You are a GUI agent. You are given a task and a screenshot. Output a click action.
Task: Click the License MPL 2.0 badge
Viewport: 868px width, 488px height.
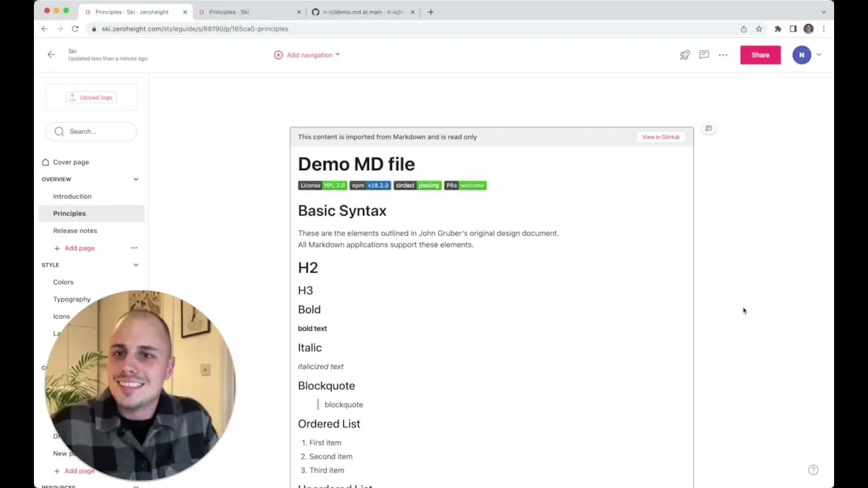click(x=323, y=185)
